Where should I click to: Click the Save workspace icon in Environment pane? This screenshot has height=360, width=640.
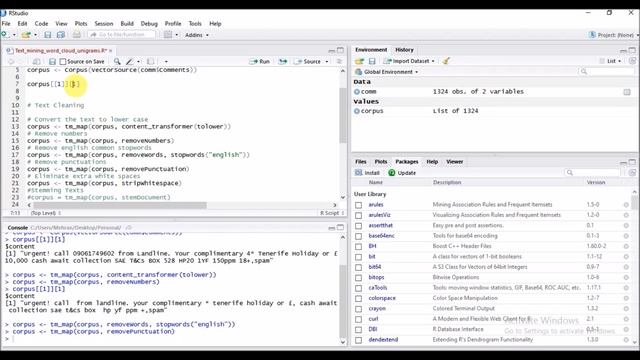pyautogui.click(x=372, y=61)
